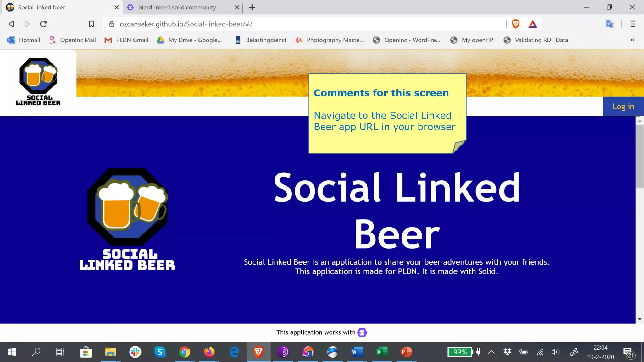Open the My Drive - Google bookmark

(x=190, y=40)
